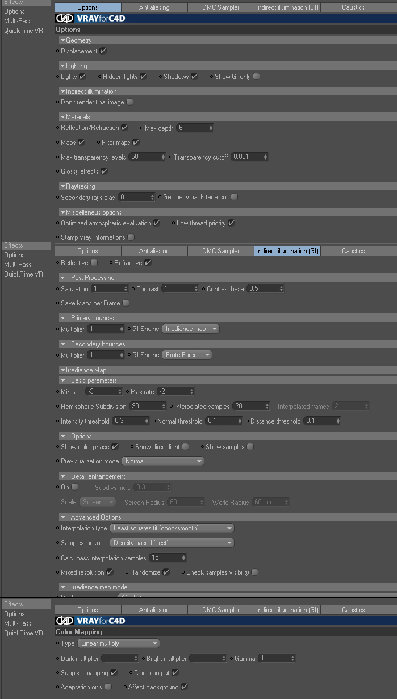This screenshot has width=397, height=699.
Task: Open the Secondary bounces GI Engine dropdown
Action: tap(187, 355)
